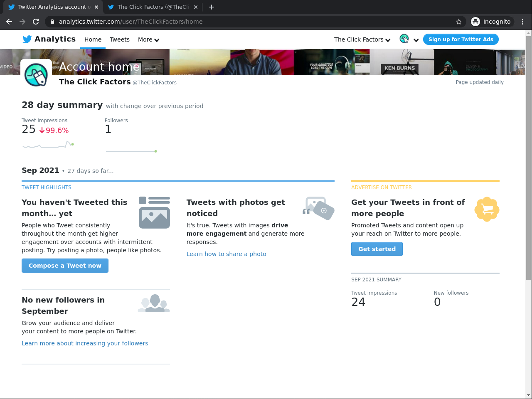Expand the More dropdown menu

148,39
